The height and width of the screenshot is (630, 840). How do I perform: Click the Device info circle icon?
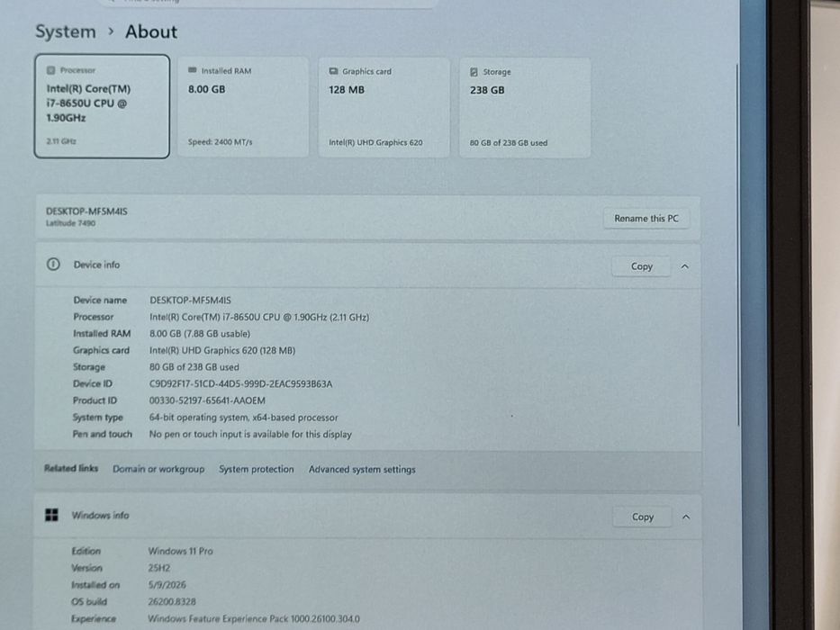point(53,264)
